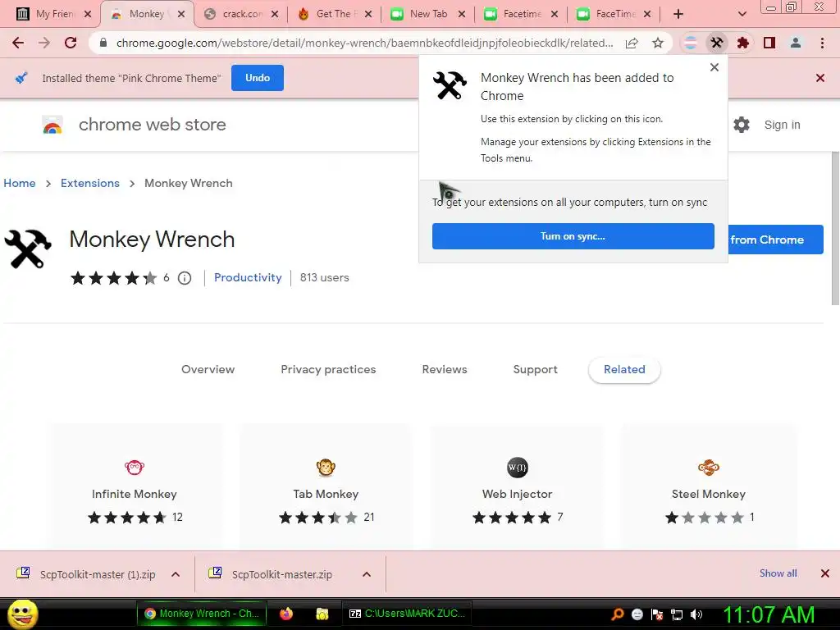Click the speaker volume tray icon
The width and height of the screenshot is (840, 630).
696,614
